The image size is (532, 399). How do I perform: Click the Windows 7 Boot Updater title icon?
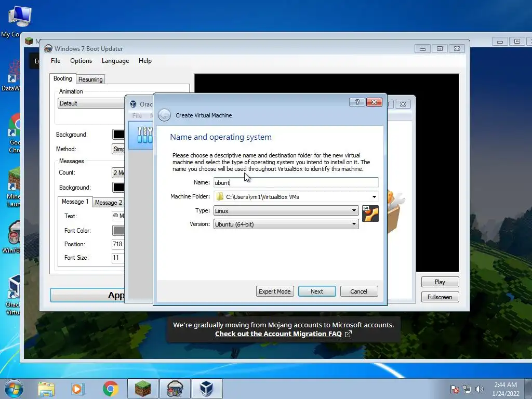click(48, 48)
